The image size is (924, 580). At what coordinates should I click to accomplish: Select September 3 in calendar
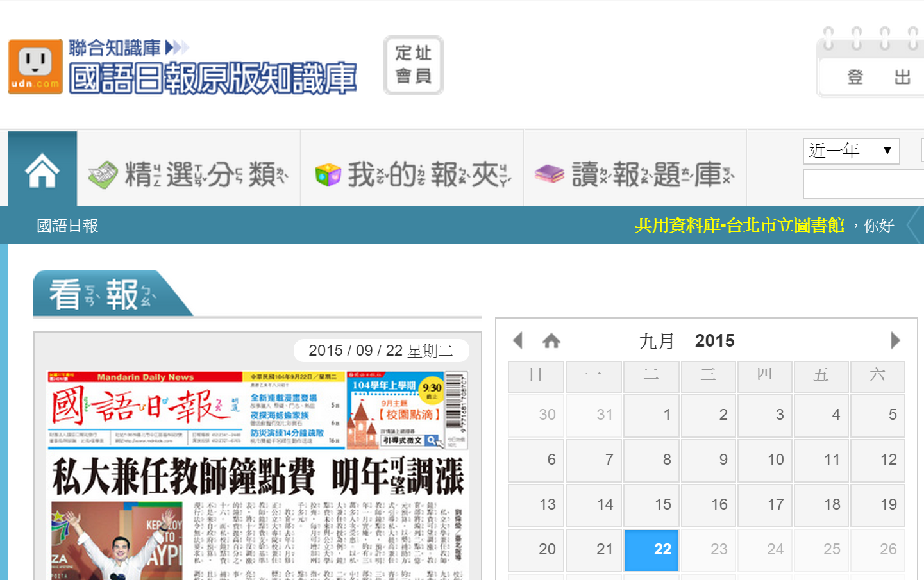click(x=764, y=415)
